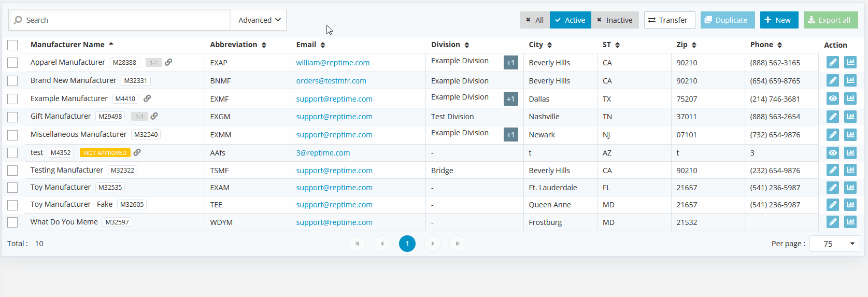Open the Per page dropdown

coord(834,244)
